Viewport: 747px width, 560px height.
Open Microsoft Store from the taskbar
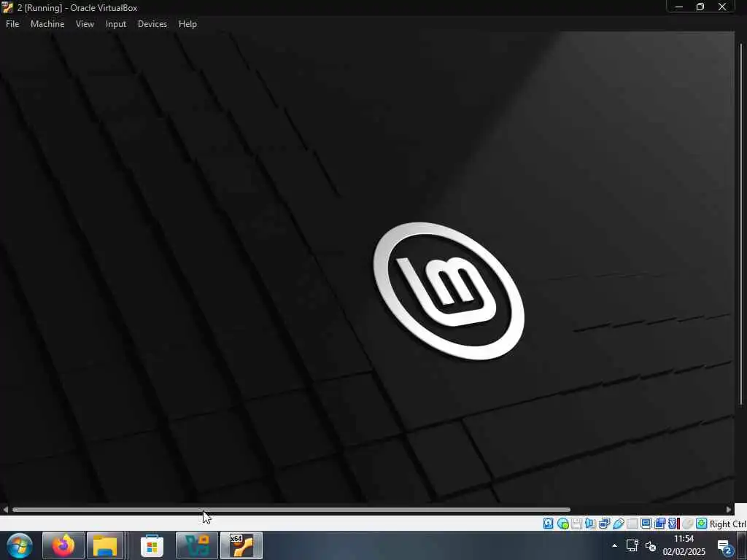click(152, 545)
